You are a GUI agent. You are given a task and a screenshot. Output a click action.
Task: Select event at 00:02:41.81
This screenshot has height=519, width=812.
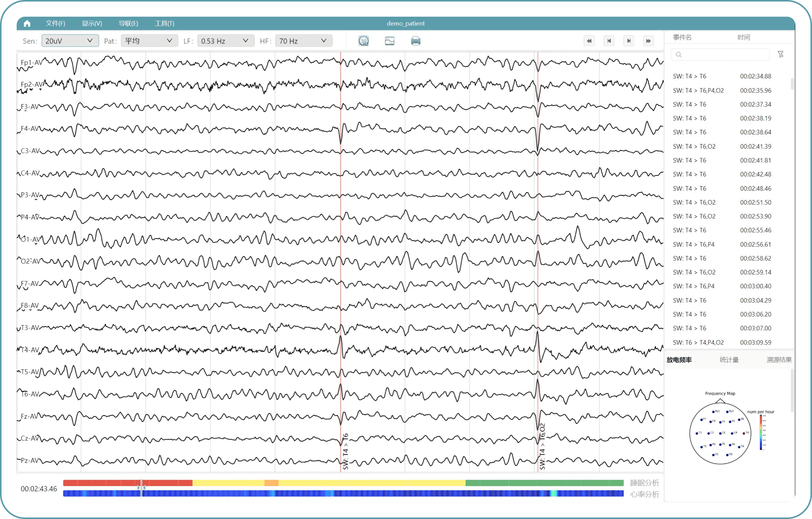coord(722,161)
